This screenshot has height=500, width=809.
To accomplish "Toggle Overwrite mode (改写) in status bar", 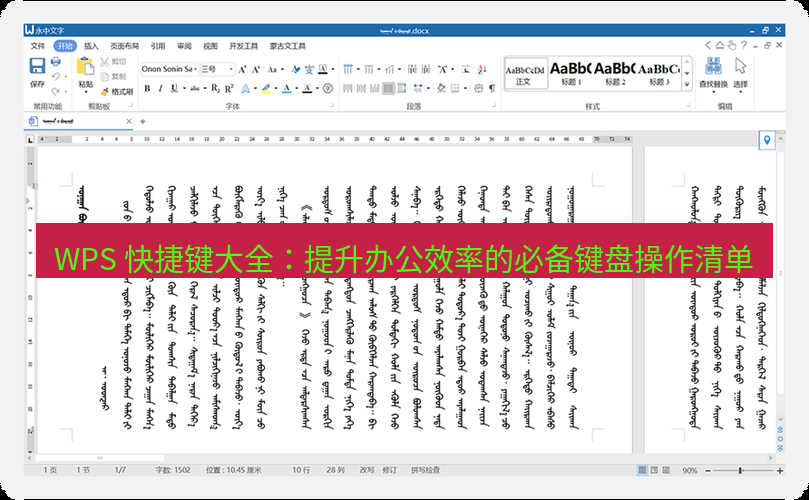I will (367, 470).
